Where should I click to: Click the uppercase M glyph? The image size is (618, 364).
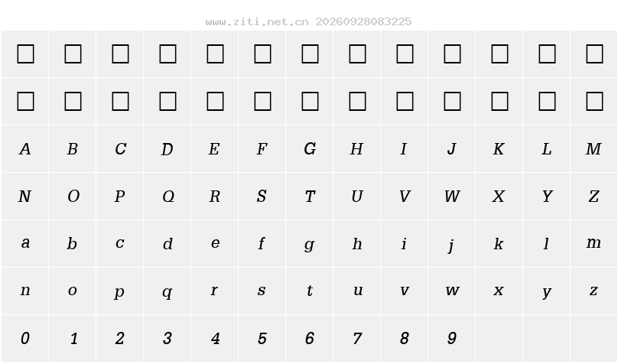tap(594, 149)
